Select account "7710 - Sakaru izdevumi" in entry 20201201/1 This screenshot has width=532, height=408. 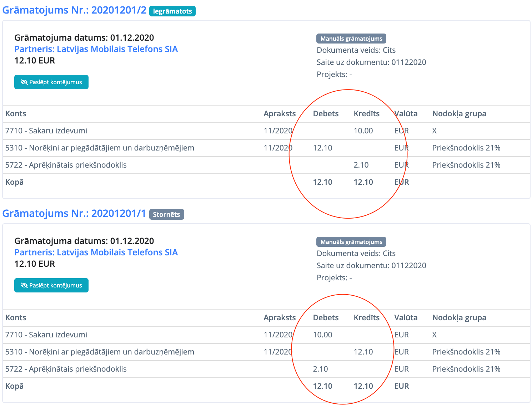coord(46,335)
